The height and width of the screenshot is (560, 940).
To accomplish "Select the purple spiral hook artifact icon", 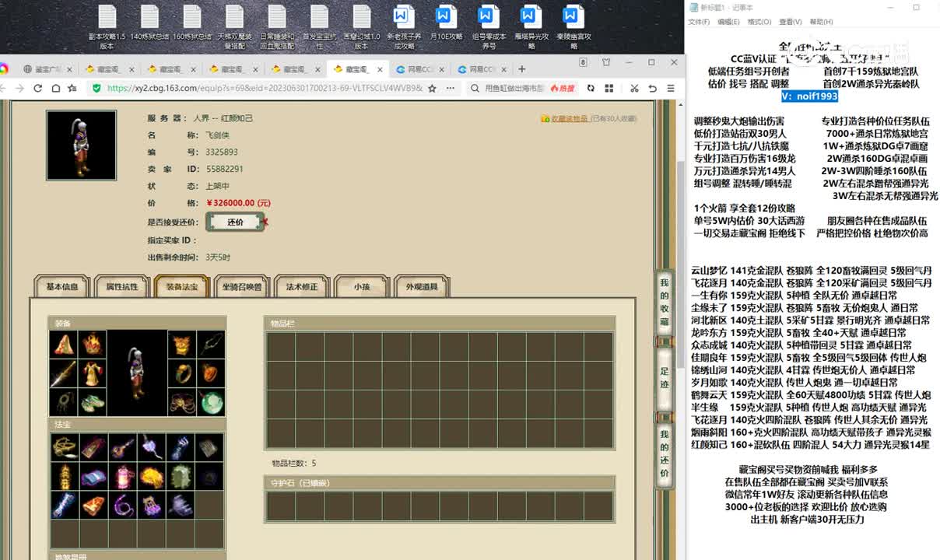I will click(x=123, y=505).
